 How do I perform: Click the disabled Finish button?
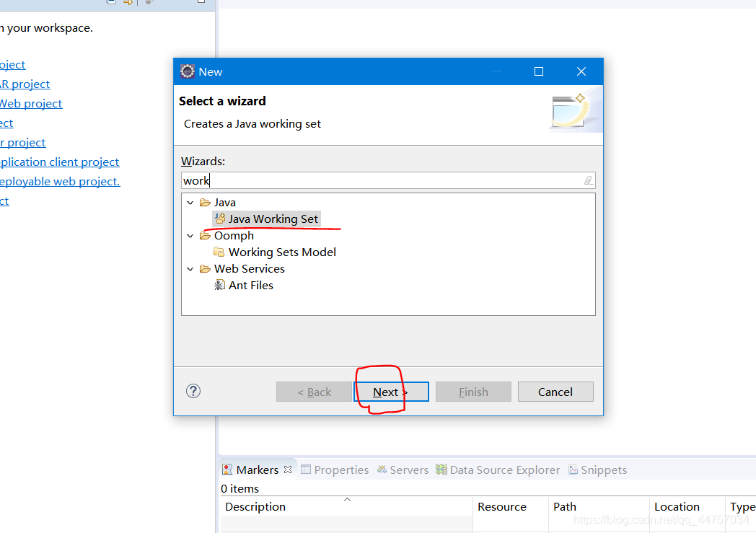(x=473, y=392)
